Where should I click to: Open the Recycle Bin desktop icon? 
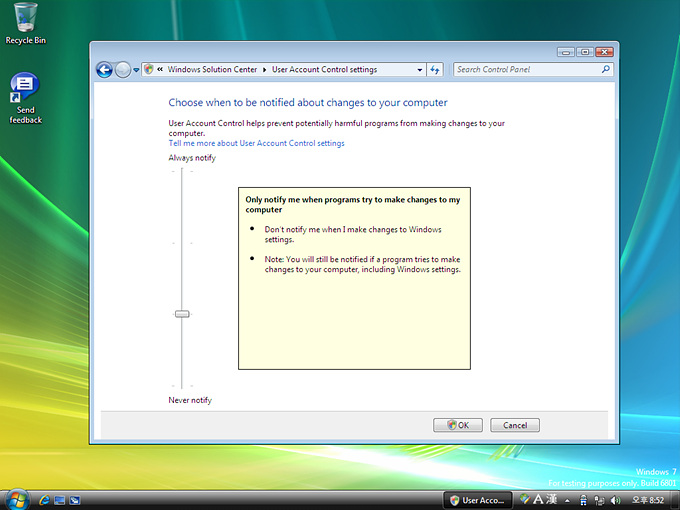(25, 24)
